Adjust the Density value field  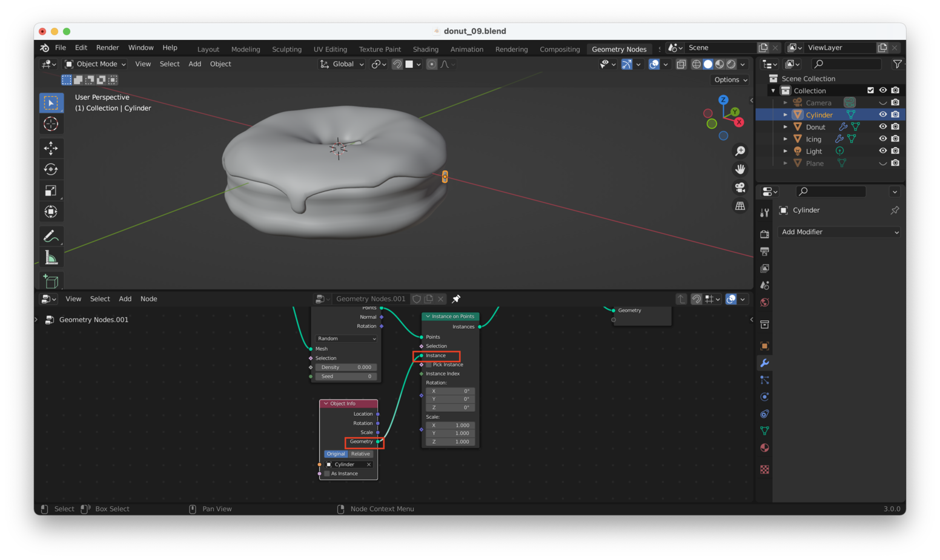click(x=346, y=367)
